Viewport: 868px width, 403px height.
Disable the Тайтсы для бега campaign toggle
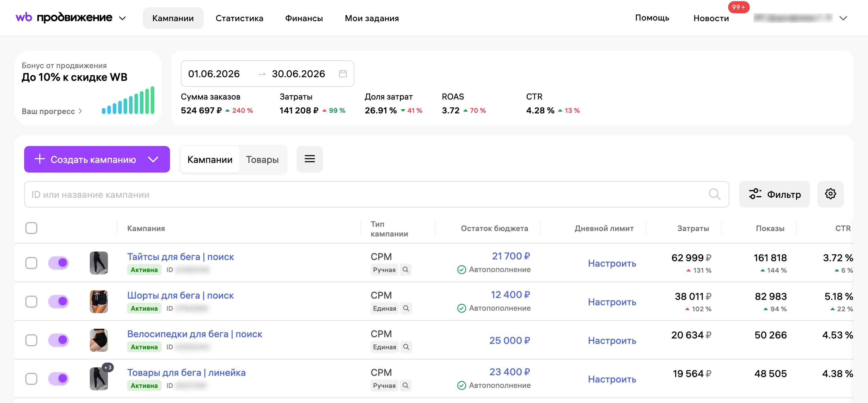coord(59,263)
